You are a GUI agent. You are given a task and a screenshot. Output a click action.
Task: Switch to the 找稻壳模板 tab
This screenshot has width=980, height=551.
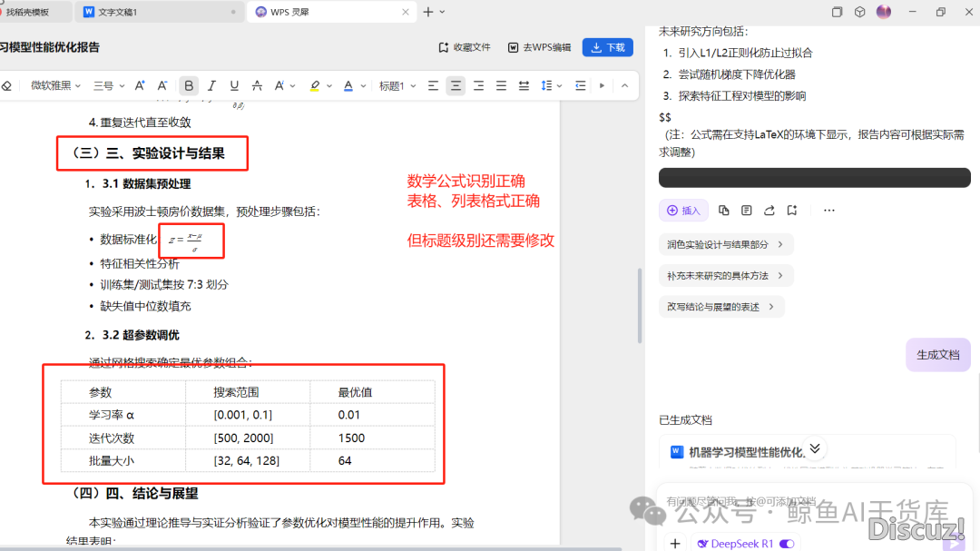[x=36, y=12]
